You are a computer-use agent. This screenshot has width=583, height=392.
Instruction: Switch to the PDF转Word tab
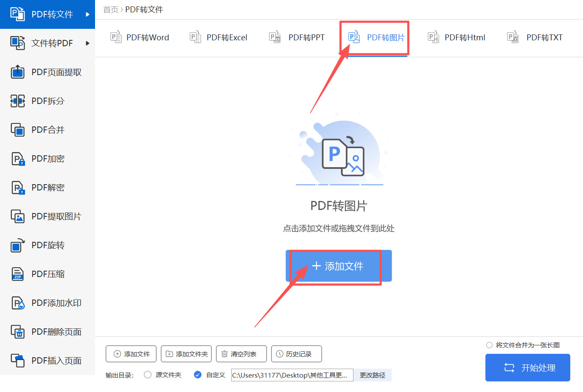pyautogui.click(x=140, y=37)
